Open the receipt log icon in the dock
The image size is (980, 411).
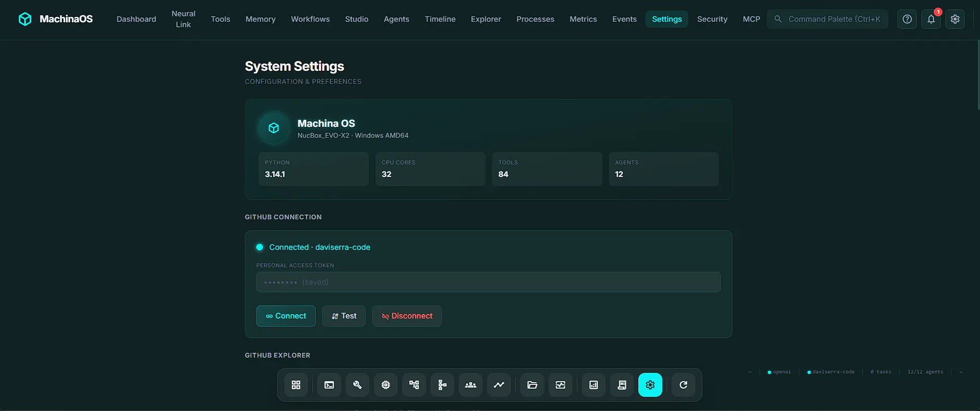pos(622,385)
